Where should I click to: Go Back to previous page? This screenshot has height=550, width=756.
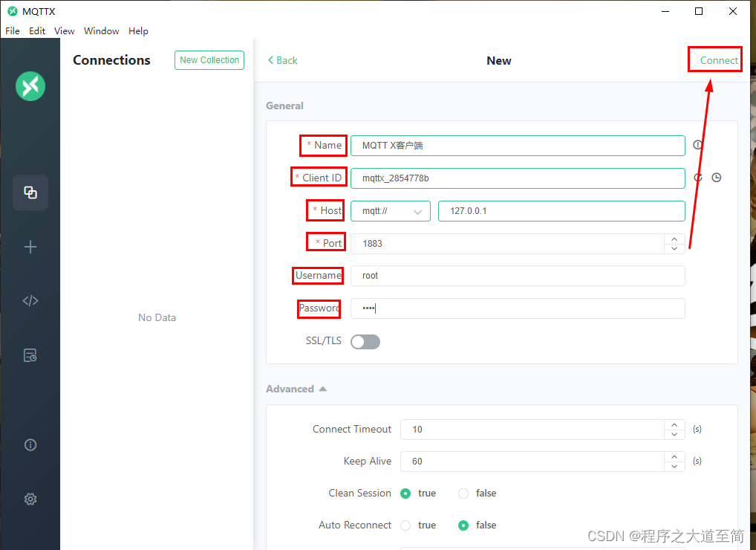[283, 60]
